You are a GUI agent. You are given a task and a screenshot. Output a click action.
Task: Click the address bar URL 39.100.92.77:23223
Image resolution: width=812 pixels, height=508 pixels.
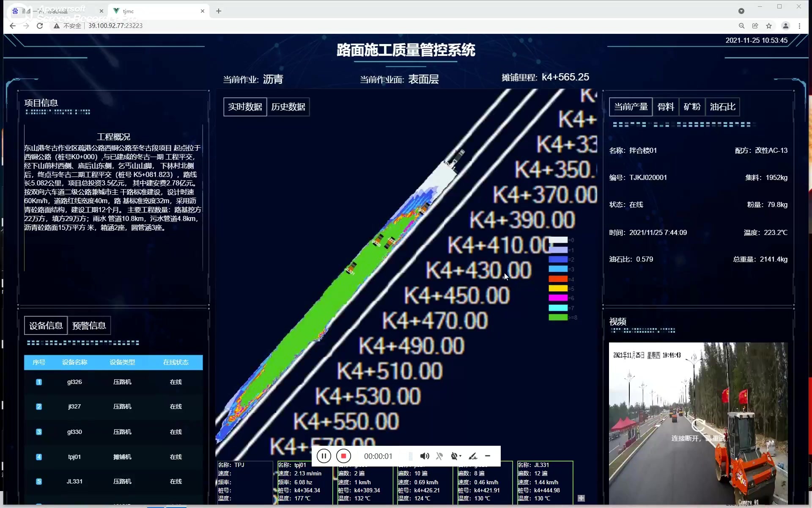pos(115,26)
